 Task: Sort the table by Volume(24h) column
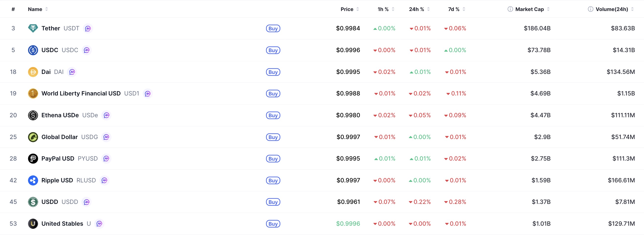[615, 9]
